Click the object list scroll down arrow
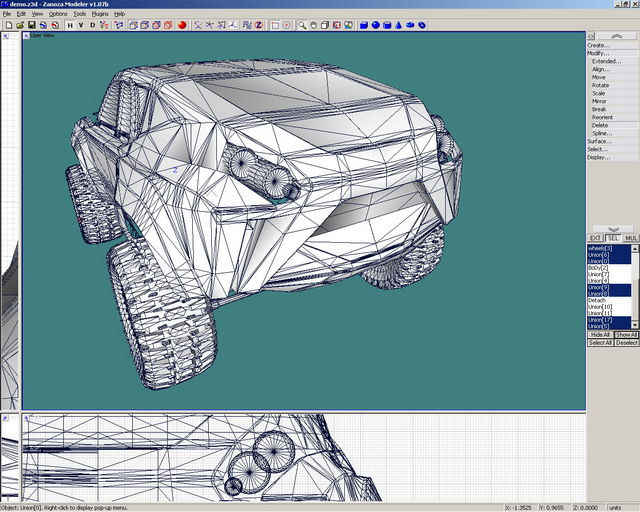The width and height of the screenshot is (640, 512). (x=636, y=326)
